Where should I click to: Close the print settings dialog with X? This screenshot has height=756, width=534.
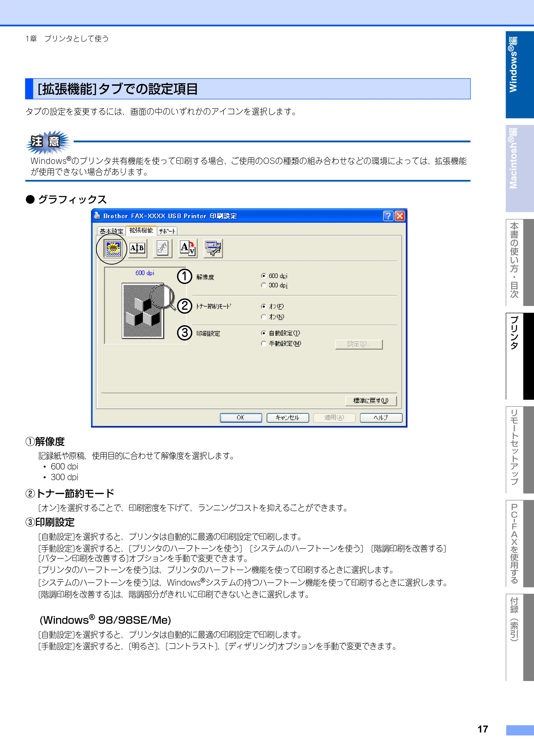pyautogui.click(x=400, y=216)
